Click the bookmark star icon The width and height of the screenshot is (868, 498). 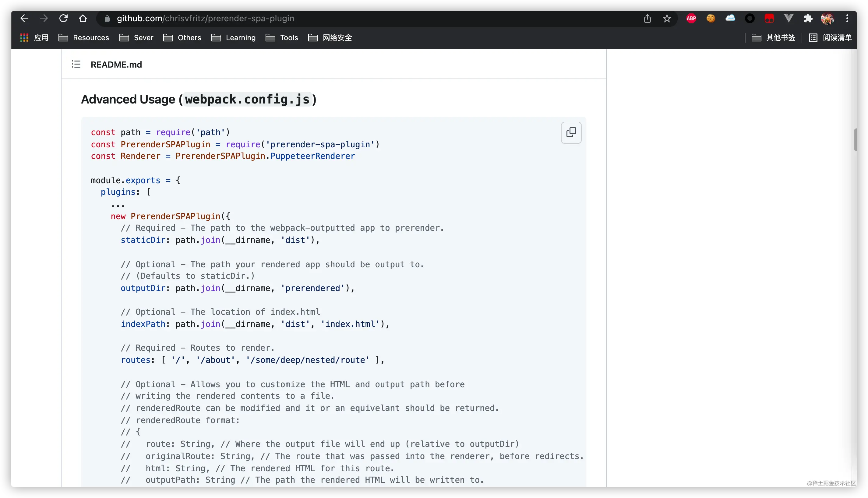pyautogui.click(x=668, y=19)
